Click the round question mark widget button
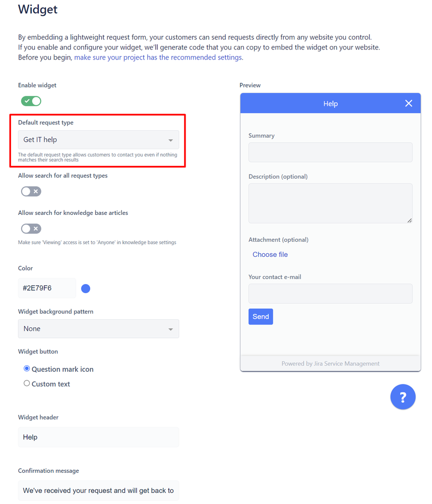 402,397
